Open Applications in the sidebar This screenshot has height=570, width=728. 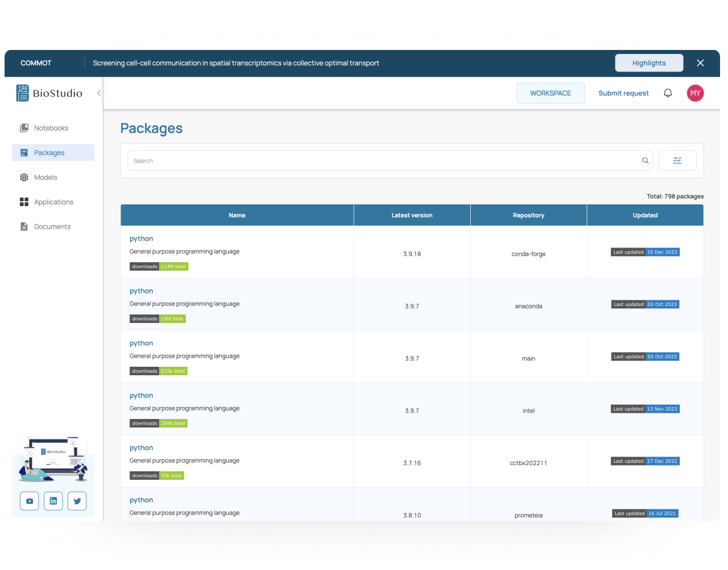[53, 202]
